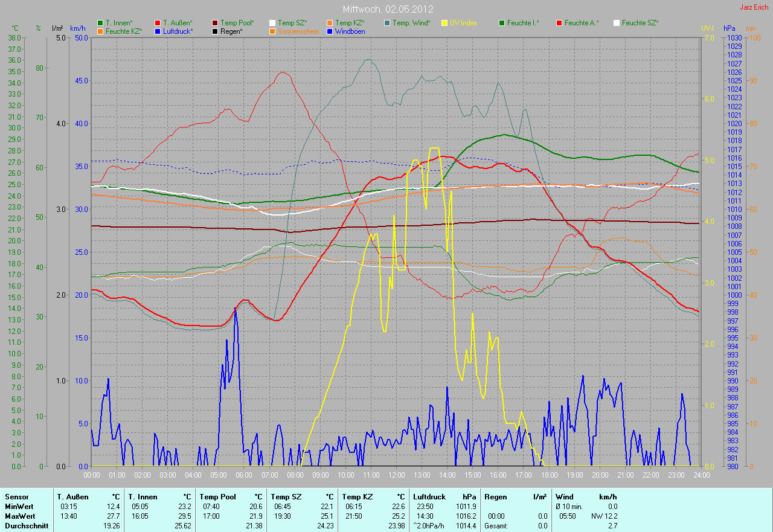The width and height of the screenshot is (773, 532).
Task: Click the blue Luftdruck legend color square
Action: [158, 31]
